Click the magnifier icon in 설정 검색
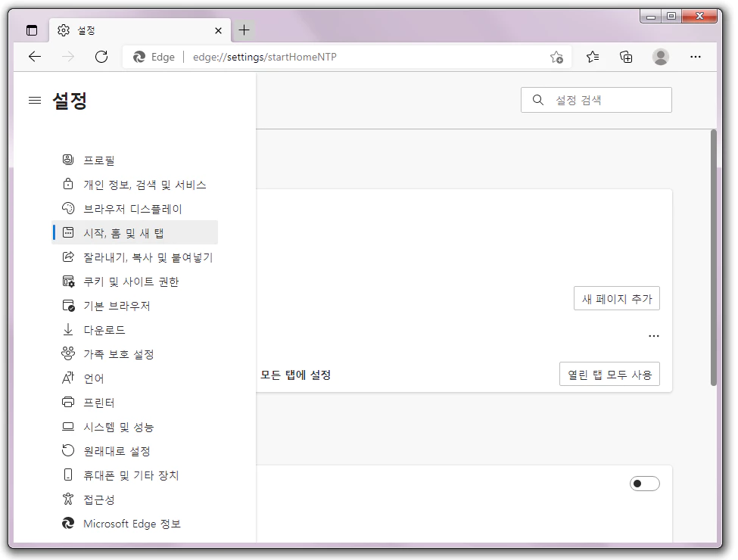 click(x=538, y=100)
